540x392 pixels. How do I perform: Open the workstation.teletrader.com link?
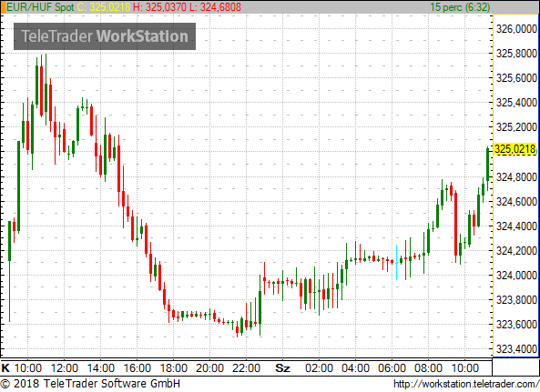pos(466,384)
